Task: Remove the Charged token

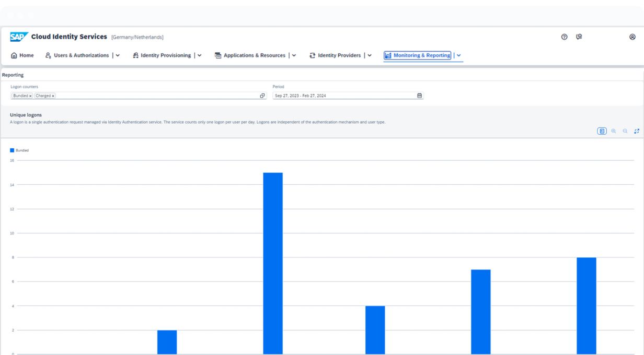Action: pyautogui.click(x=53, y=96)
